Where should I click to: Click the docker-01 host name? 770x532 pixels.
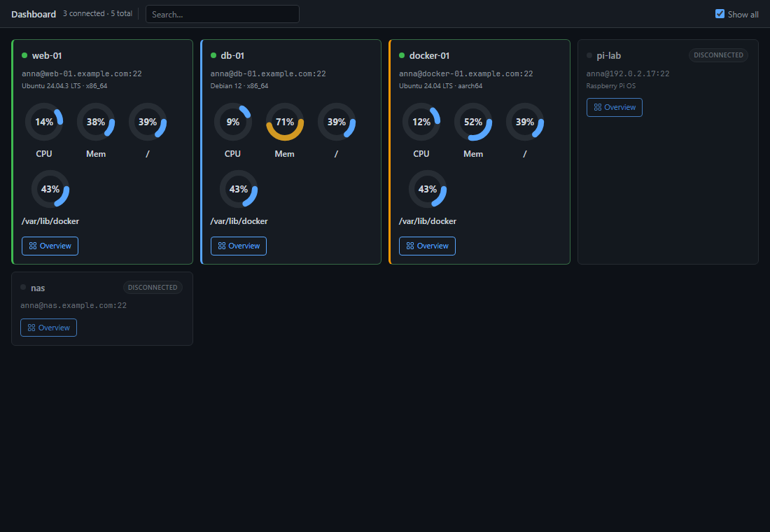429,55
